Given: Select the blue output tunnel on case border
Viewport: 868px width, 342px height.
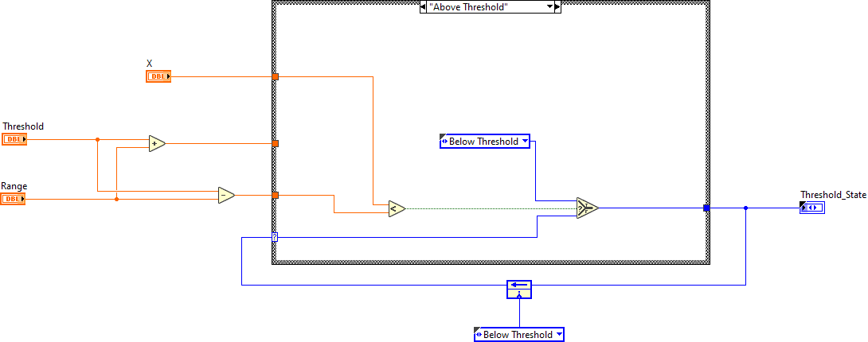Looking at the screenshot, I should (706, 208).
